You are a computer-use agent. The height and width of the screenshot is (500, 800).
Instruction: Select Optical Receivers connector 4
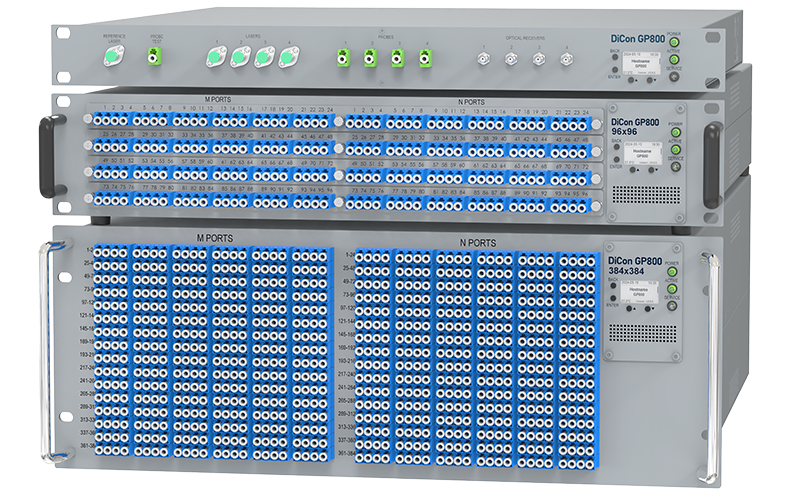[x=566, y=59]
